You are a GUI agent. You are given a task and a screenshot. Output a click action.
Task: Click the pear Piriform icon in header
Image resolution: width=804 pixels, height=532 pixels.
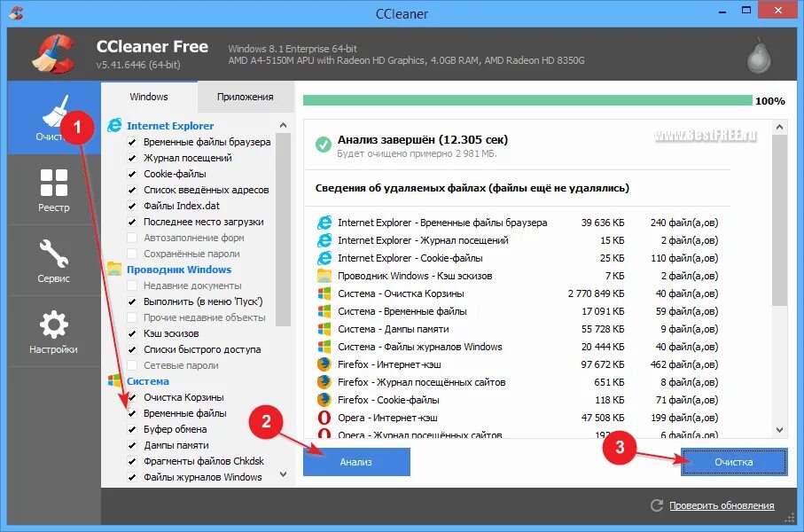(759, 54)
